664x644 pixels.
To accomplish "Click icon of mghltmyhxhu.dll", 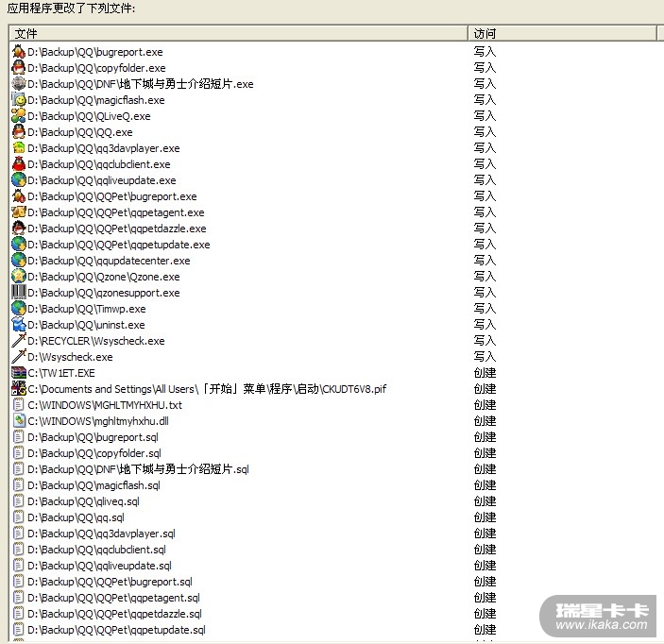I will pos(19,421).
